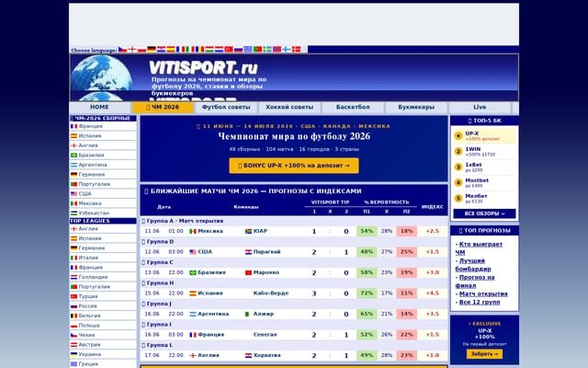Select Danish flag in language chooser
The image size is (588, 368).
click(x=296, y=49)
